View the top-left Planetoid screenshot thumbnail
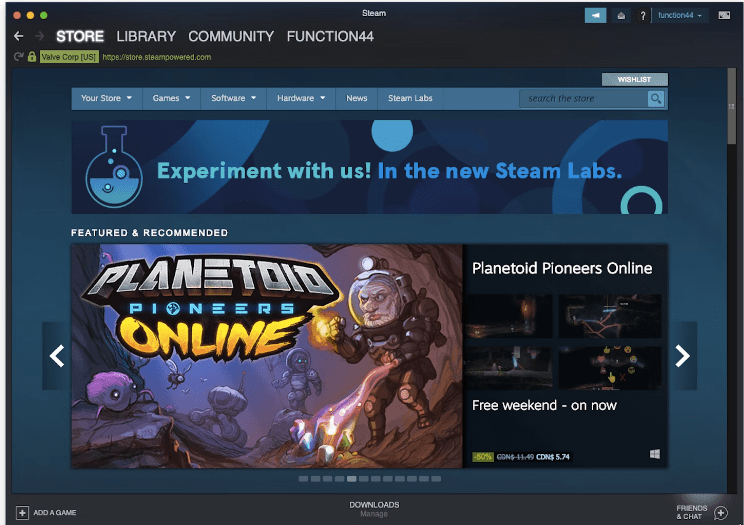744x525 pixels. (x=508, y=316)
